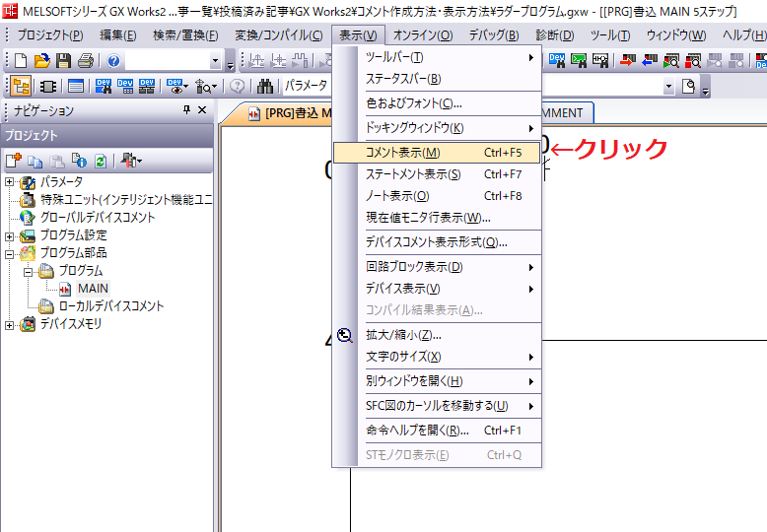Viewport: 767px width, 532px height.
Task: Open dropdown arrow of toolbar combo box beside help
Action: pyautogui.click(x=215, y=61)
